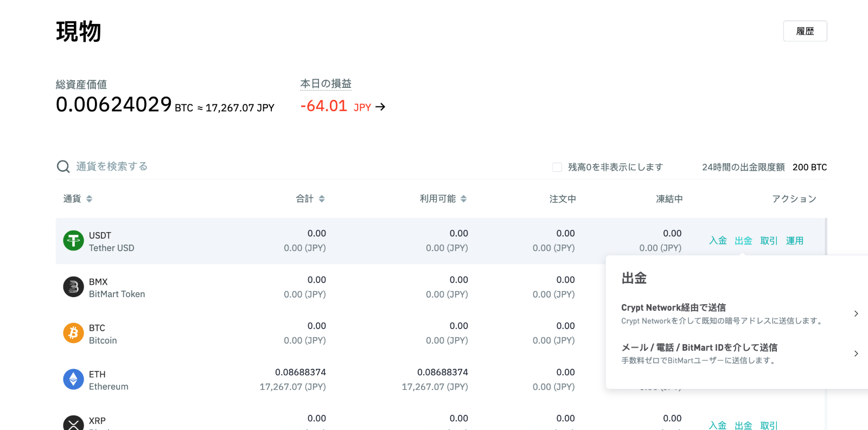Click the Bitcoin name text
The height and width of the screenshot is (430, 868).
tap(103, 341)
